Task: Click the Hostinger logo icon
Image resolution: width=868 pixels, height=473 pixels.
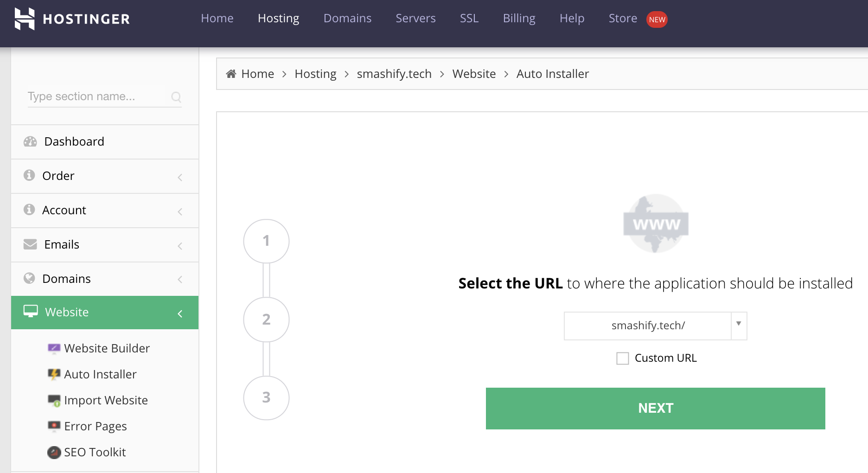Action: tap(25, 19)
